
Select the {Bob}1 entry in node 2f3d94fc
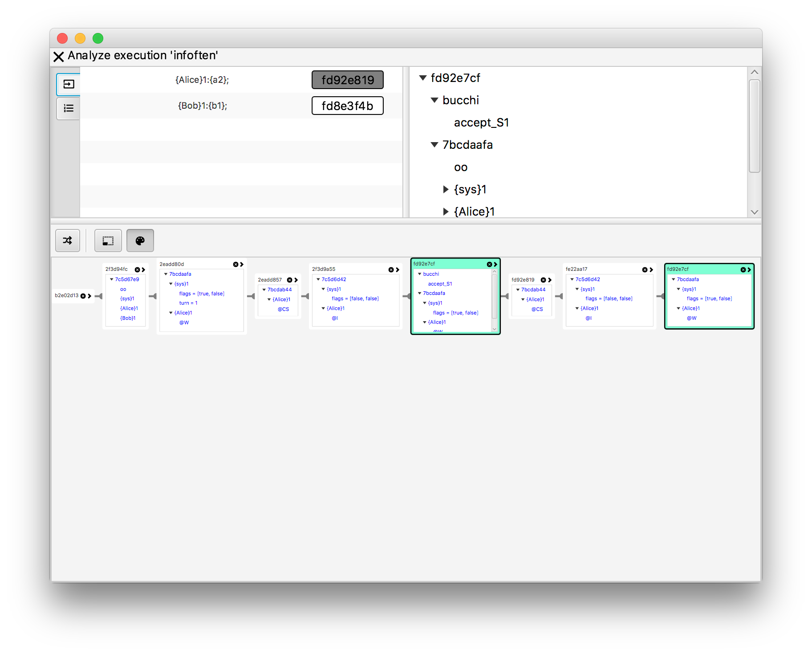(x=128, y=318)
